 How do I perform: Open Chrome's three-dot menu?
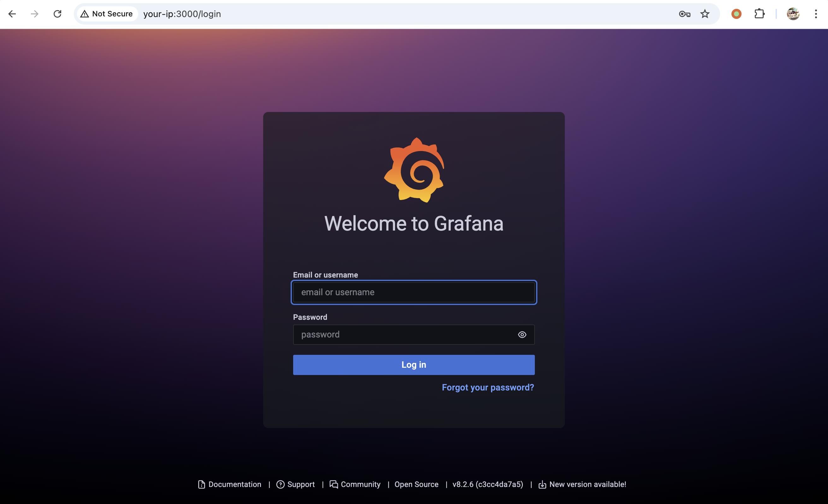click(816, 14)
